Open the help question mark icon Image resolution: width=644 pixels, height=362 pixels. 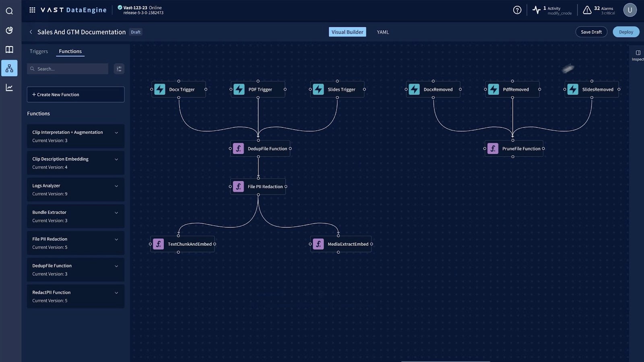pyautogui.click(x=517, y=10)
